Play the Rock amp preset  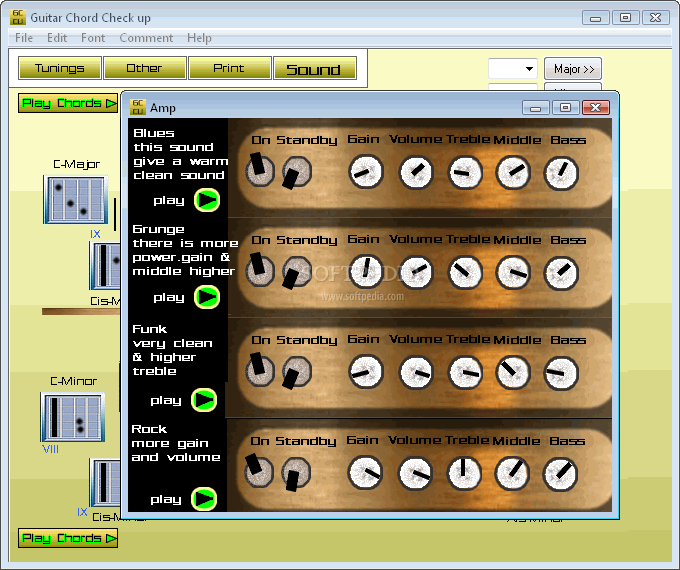pyautogui.click(x=204, y=499)
